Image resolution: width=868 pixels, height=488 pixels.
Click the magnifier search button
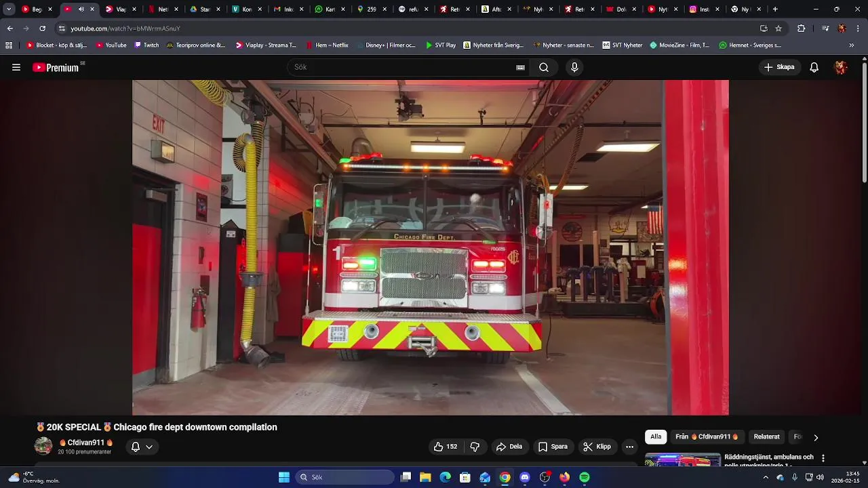pyautogui.click(x=544, y=67)
